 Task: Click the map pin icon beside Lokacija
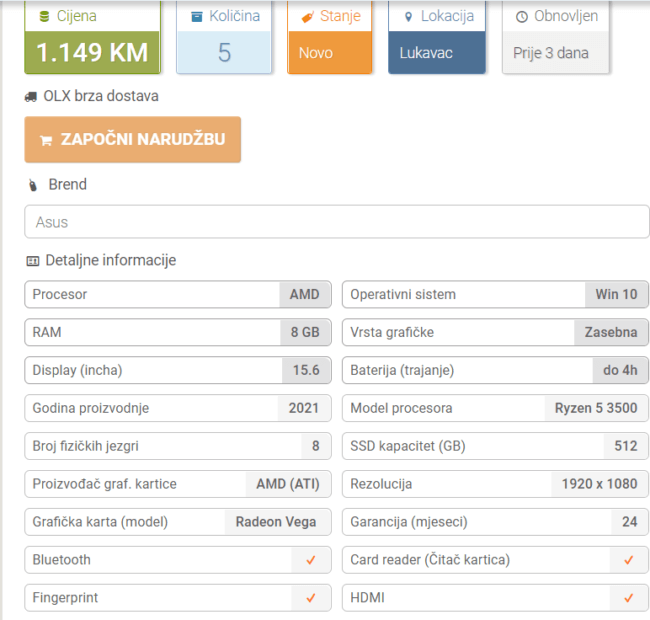pyautogui.click(x=408, y=17)
